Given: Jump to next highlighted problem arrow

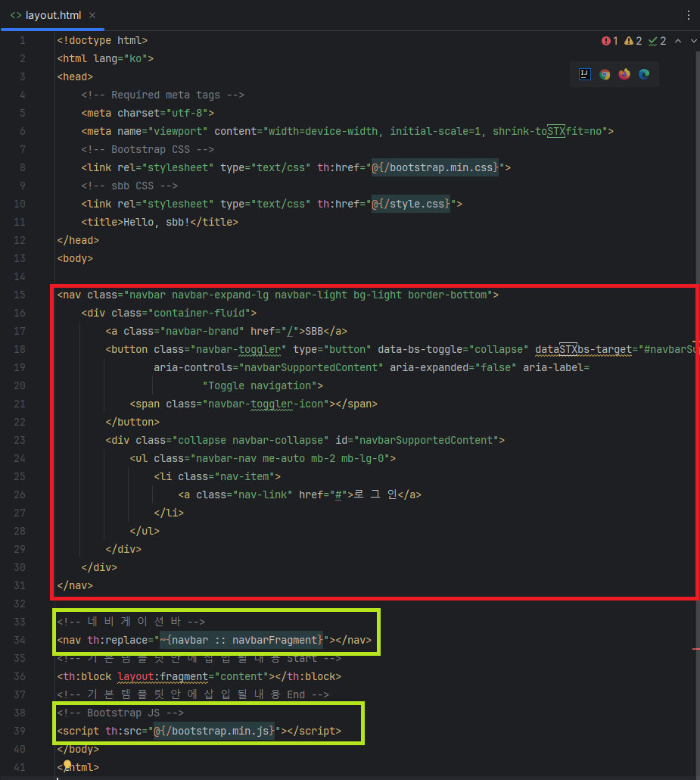Looking at the screenshot, I should [x=693, y=41].
